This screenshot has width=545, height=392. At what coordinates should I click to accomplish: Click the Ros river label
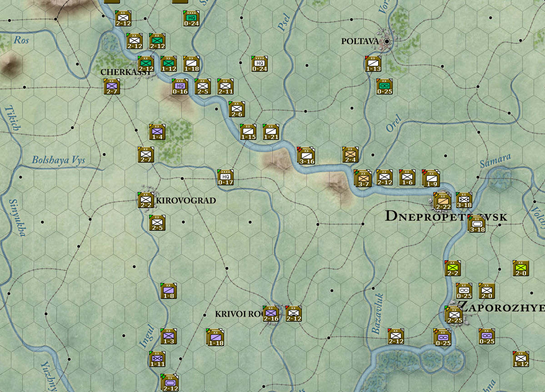pyautogui.click(x=21, y=40)
